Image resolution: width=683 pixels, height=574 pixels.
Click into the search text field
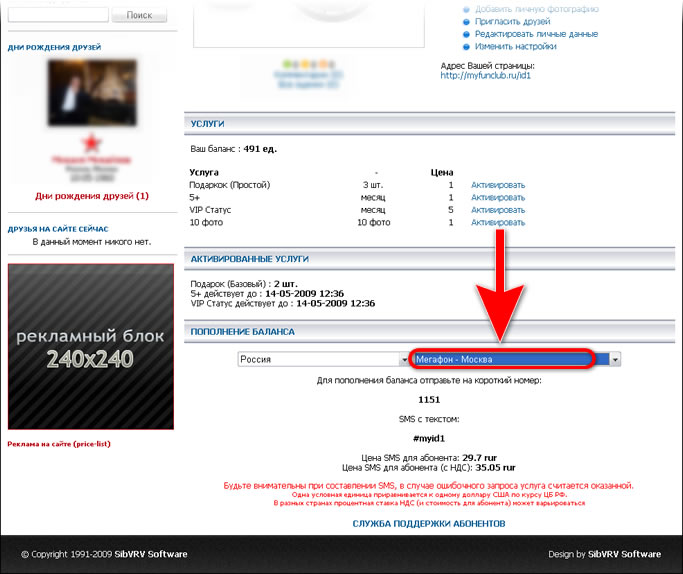point(55,15)
